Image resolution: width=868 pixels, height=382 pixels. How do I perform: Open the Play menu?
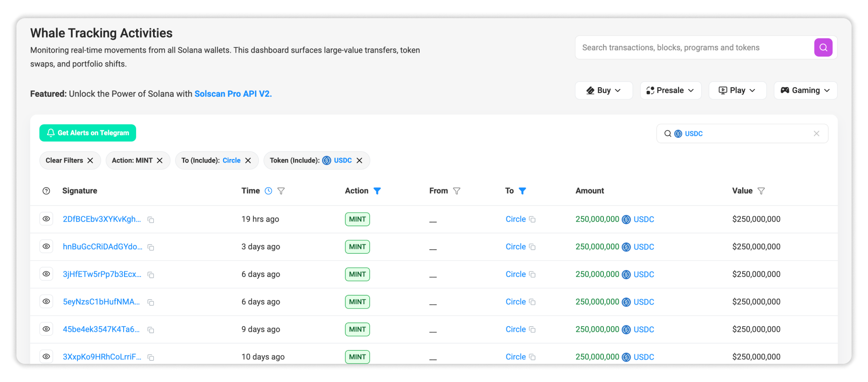[737, 90]
